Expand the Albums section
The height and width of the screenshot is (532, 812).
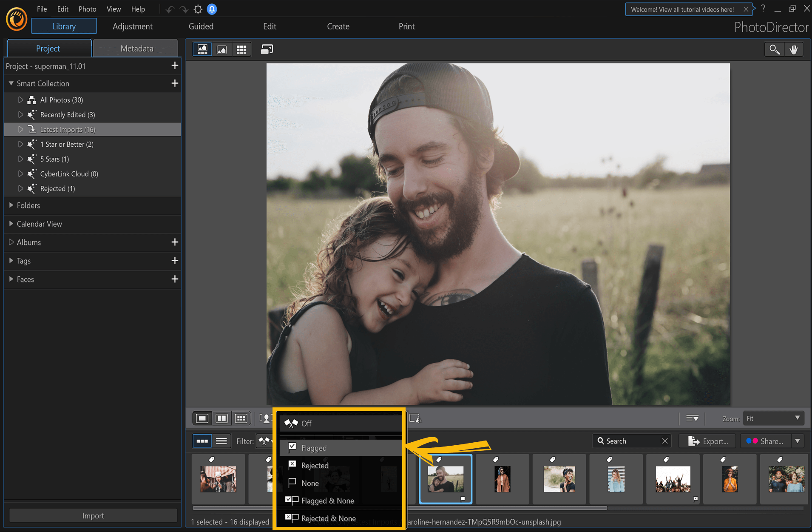(x=28, y=242)
